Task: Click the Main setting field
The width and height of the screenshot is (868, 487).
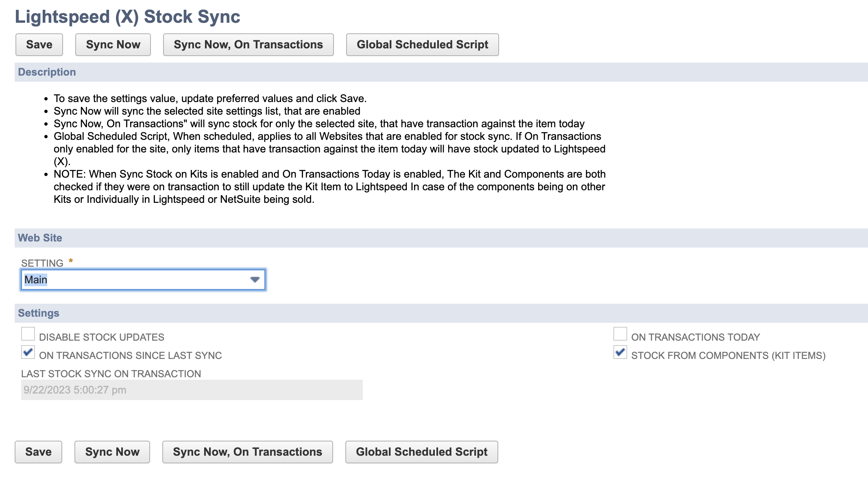Action: click(x=143, y=280)
